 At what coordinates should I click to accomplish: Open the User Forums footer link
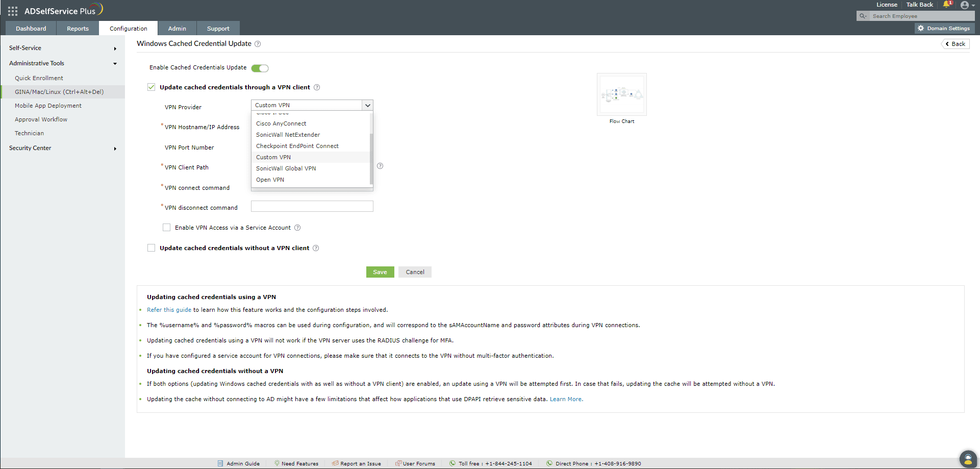tap(419, 464)
